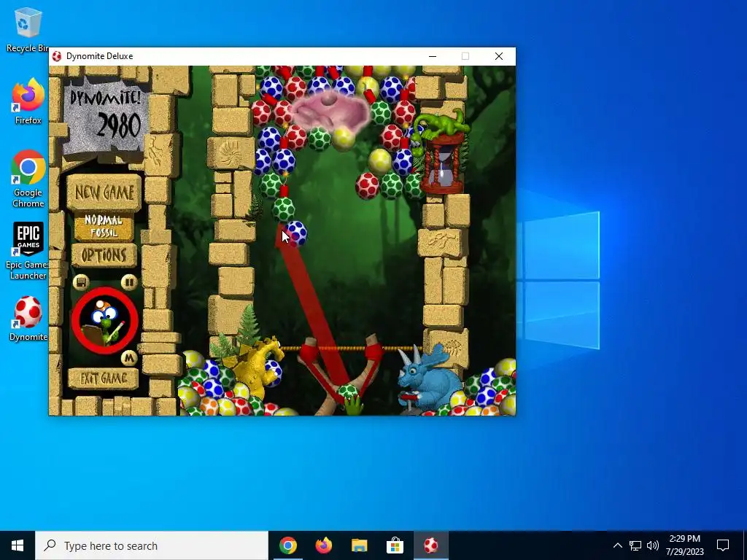The width and height of the screenshot is (747, 560).
Task: Minimize the Dynomite Deluxe window
Action: point(432,56)
